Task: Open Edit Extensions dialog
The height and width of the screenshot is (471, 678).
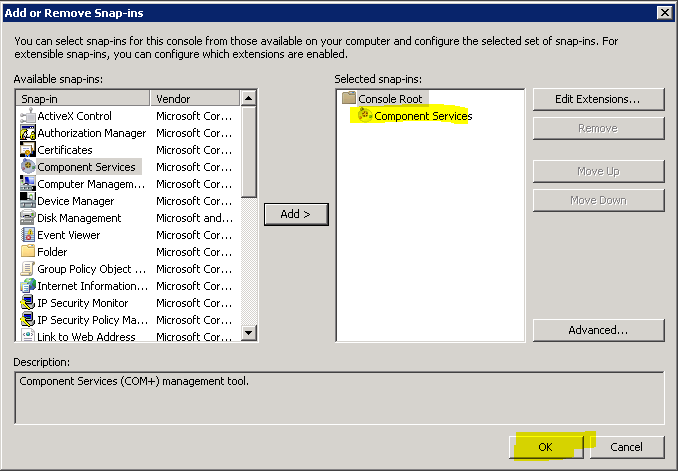Action: pyautogui.click(x=598, y=99)
